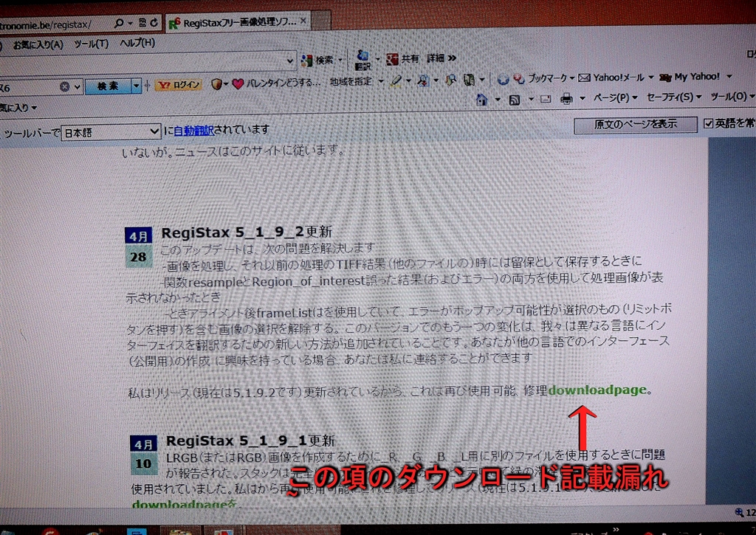The height and width of the screenshot is (535, 756).
Task: Go to home page via house icon
Action: 481,100
